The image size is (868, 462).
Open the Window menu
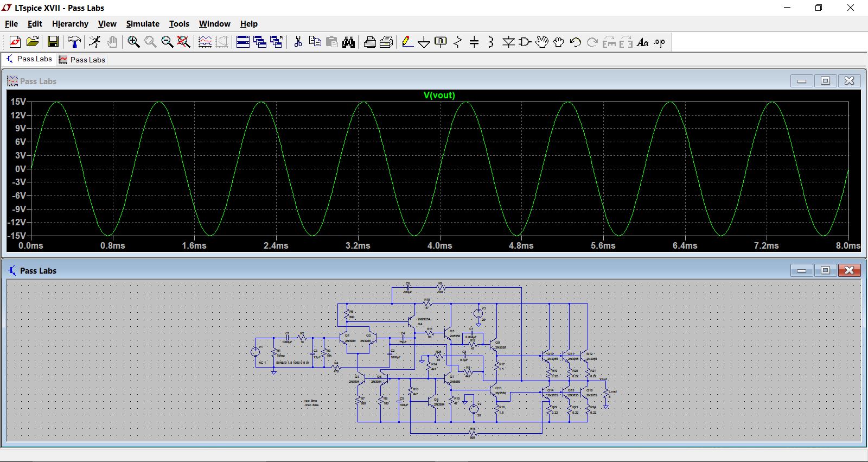(x=214, y=24)
